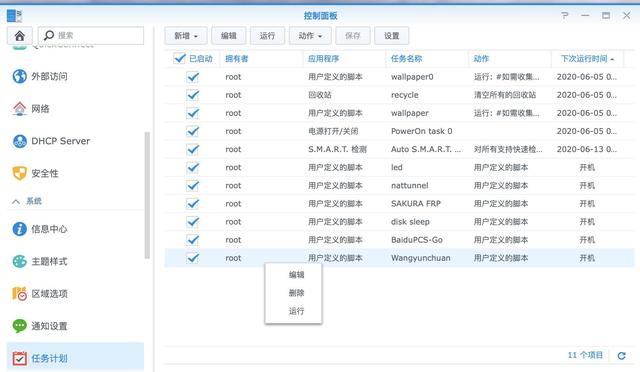Open the Network icon
Screen dimensions: 640x372
click(19, 108)
